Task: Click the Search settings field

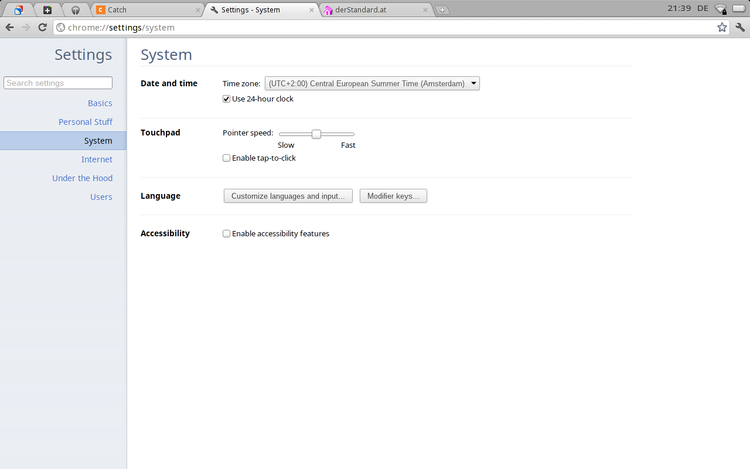Action: tap(58, 83)
